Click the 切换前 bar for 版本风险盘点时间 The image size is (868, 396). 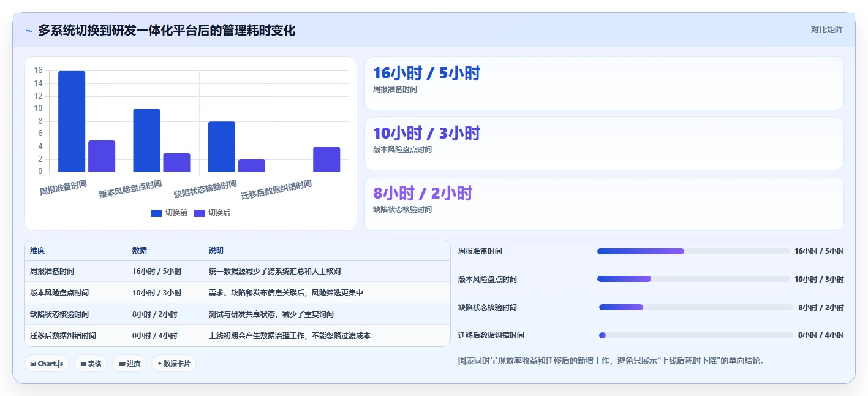click(146, 140)
